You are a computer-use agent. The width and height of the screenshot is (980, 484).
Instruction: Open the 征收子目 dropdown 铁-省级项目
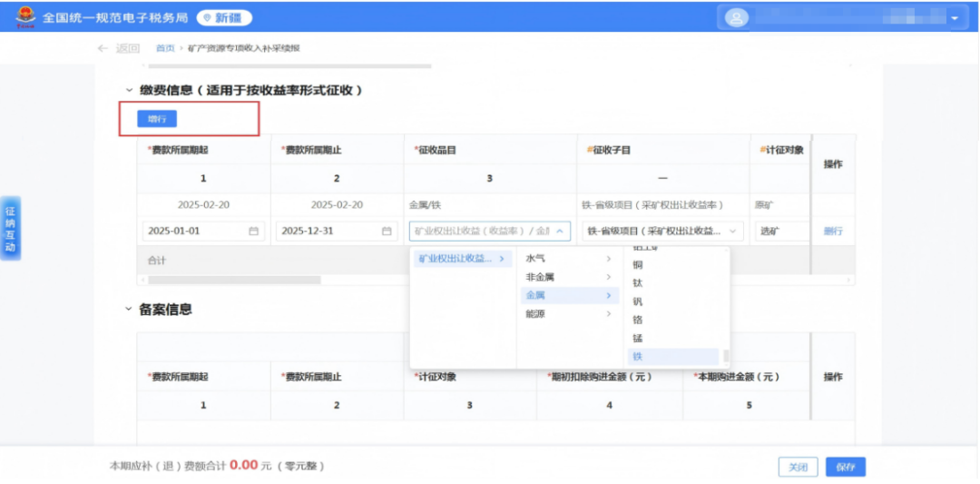[663, 232]
